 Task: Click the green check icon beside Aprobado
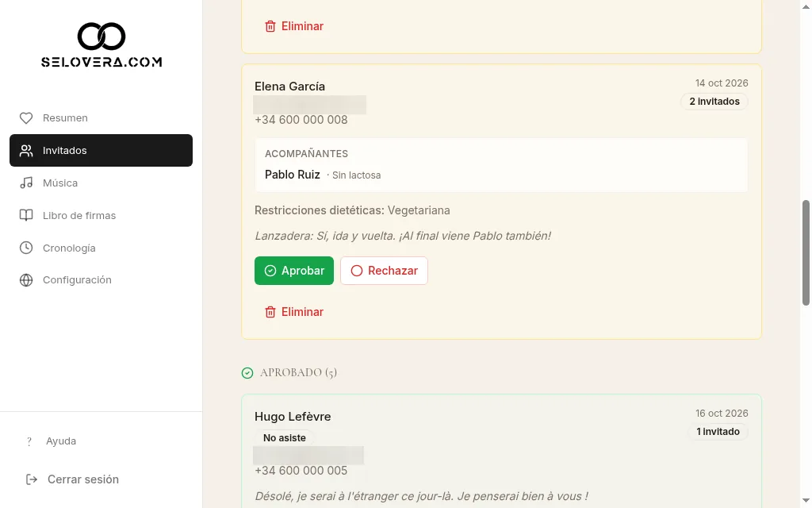[x=247, y=373]
